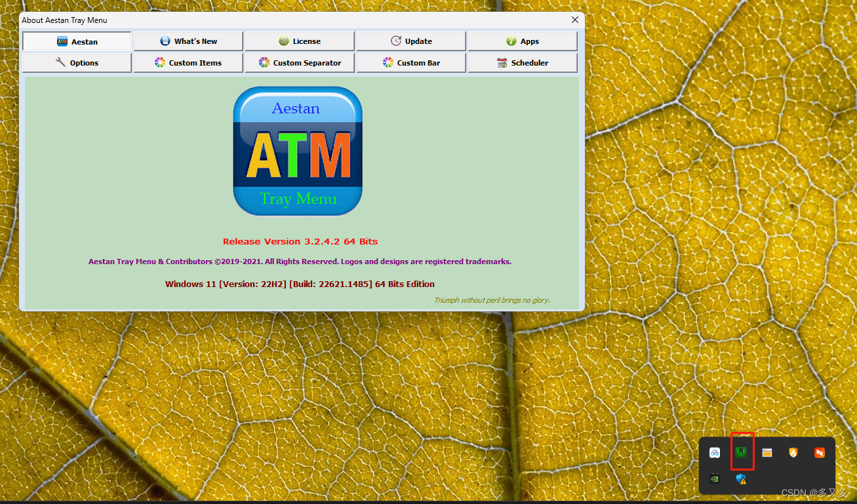Open the What's New section
Image resolution: width=857 pixels, height=504 pixels.
tap(188, 41)
